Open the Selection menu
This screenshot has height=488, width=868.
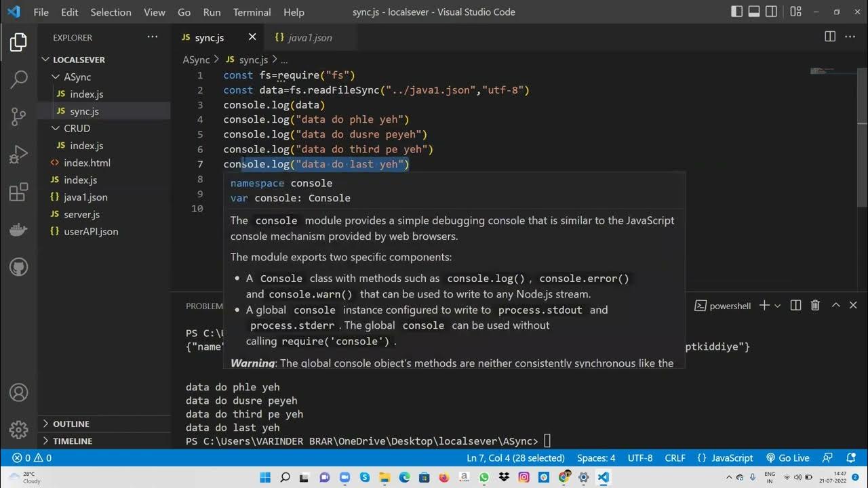pos(111,12)
